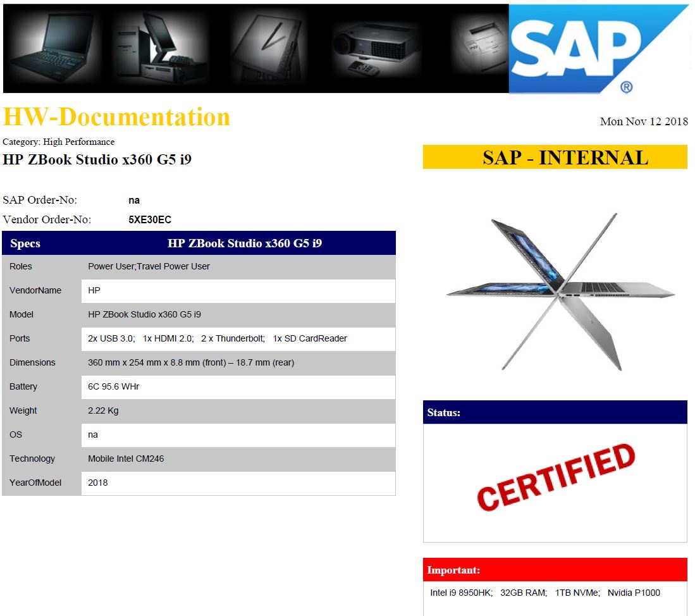Click the 'Battery' row label

(23, 386)
